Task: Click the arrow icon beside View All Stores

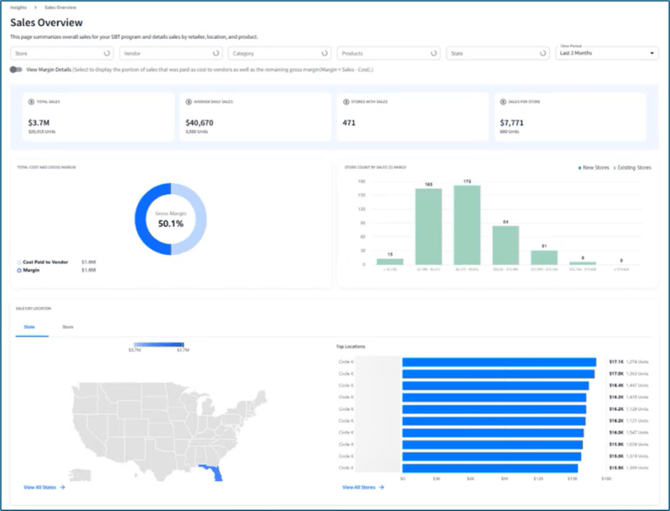Action: click(x=380, y=488)
